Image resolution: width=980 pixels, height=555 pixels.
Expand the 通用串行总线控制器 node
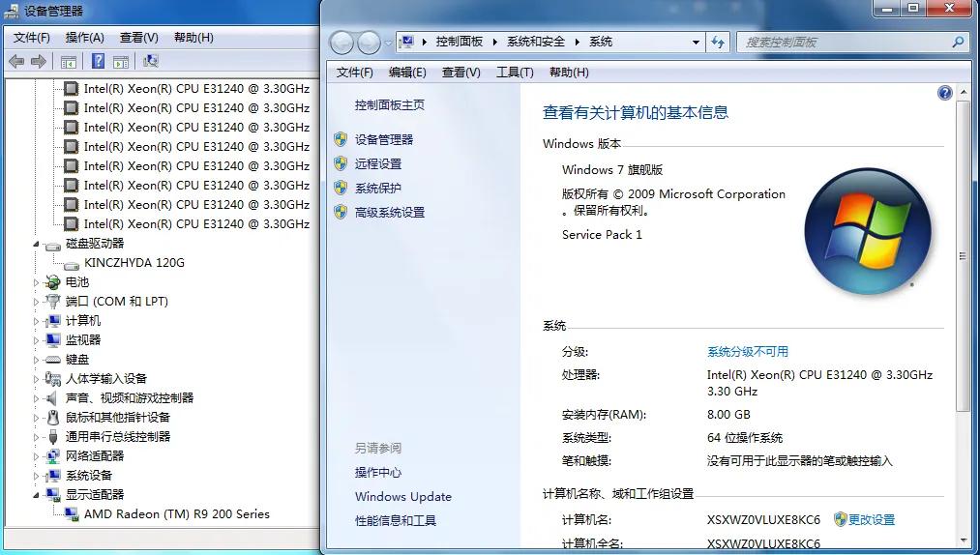coord(36,437)
